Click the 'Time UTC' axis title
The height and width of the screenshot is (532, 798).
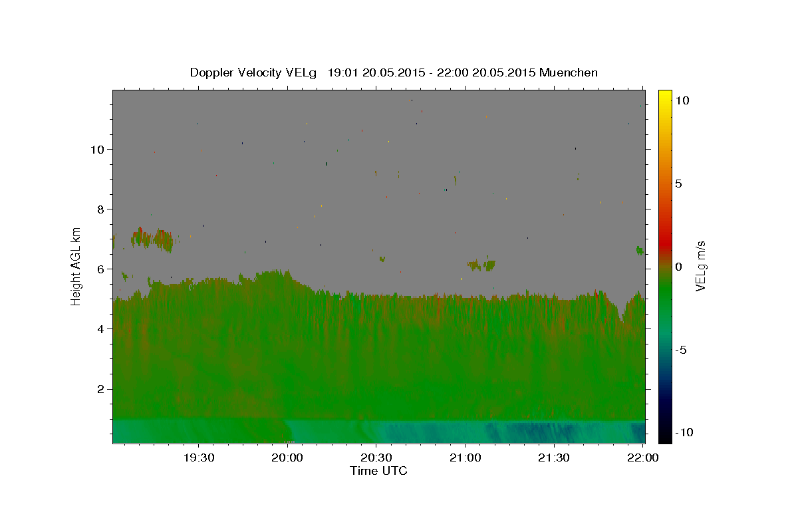click(378, 471)
